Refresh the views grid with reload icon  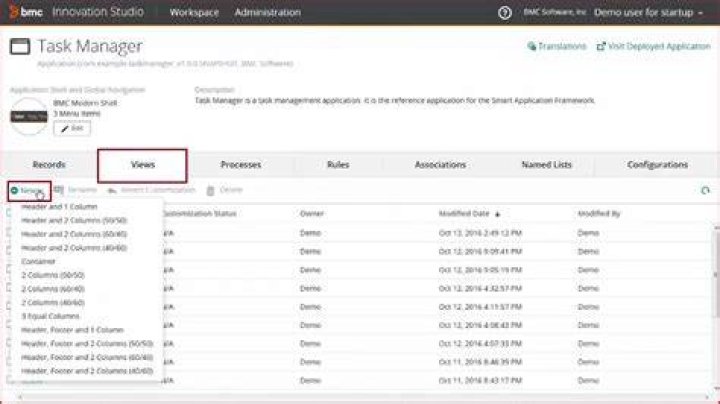pos(705,190)
